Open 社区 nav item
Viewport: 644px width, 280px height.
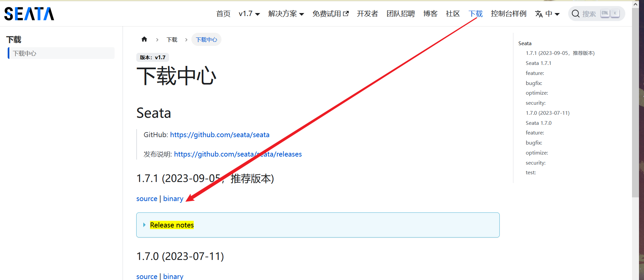pos(453,14)
